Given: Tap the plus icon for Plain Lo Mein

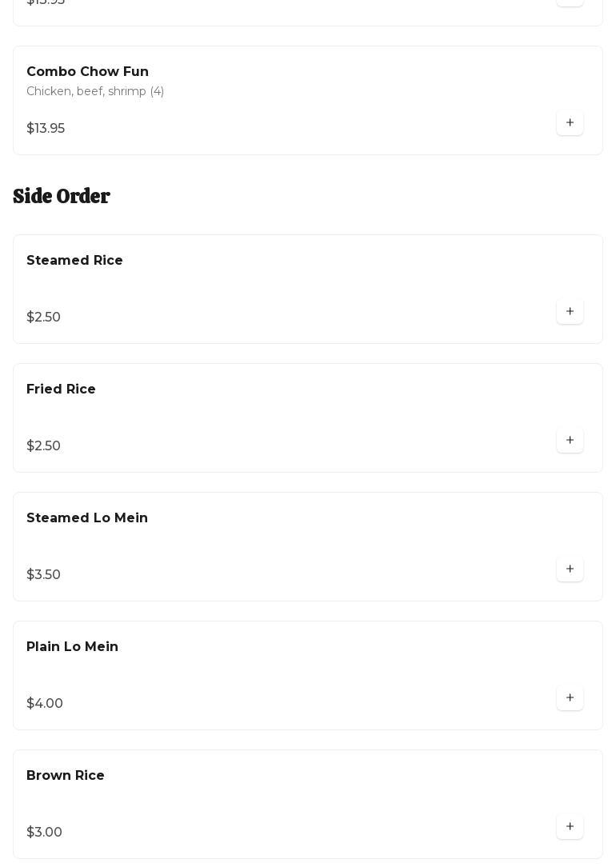Looking at the screenshot, I should pos(570,698).
